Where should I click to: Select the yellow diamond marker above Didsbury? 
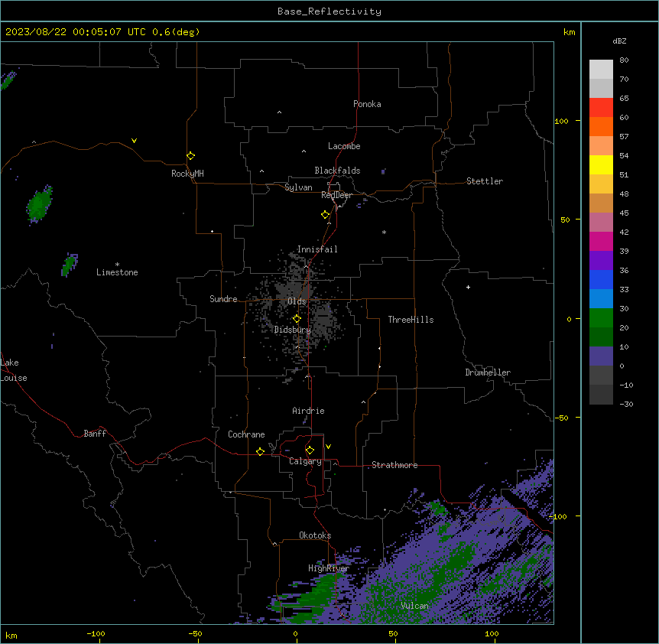pyautogui.click(x=297, y=319)
